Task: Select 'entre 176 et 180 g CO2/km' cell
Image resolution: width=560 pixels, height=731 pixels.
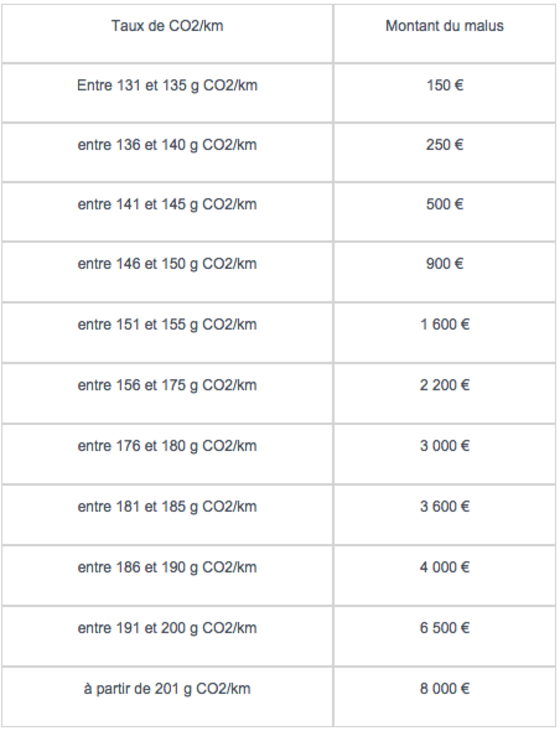Action: pos(167,454)
